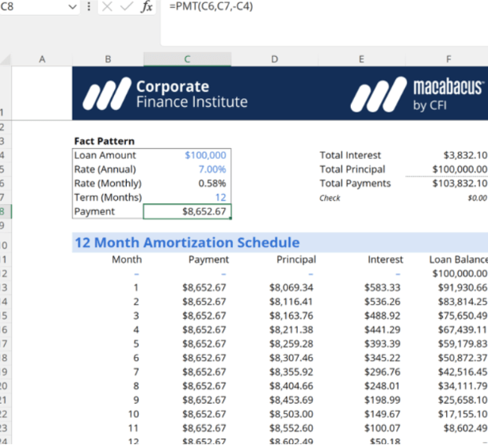
Task: Select the opening balance $100,000.00 cell
Action: [459, 274]
